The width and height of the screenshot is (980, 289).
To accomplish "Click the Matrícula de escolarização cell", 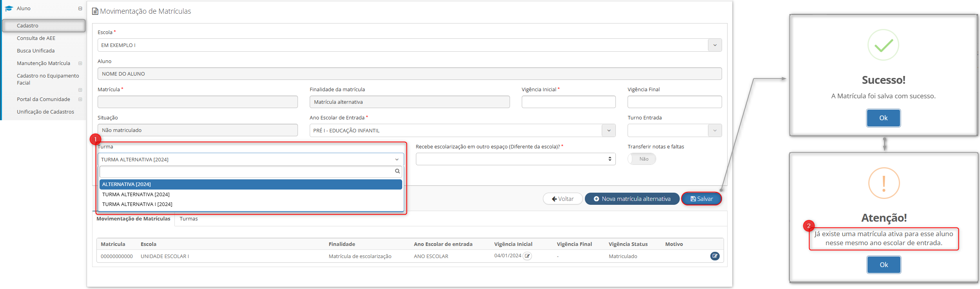I will [360, 256].
